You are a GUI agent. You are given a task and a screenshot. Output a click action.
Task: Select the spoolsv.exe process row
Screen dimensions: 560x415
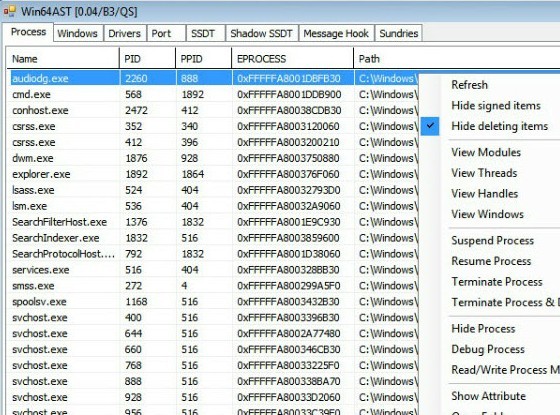tap(214, 302)
